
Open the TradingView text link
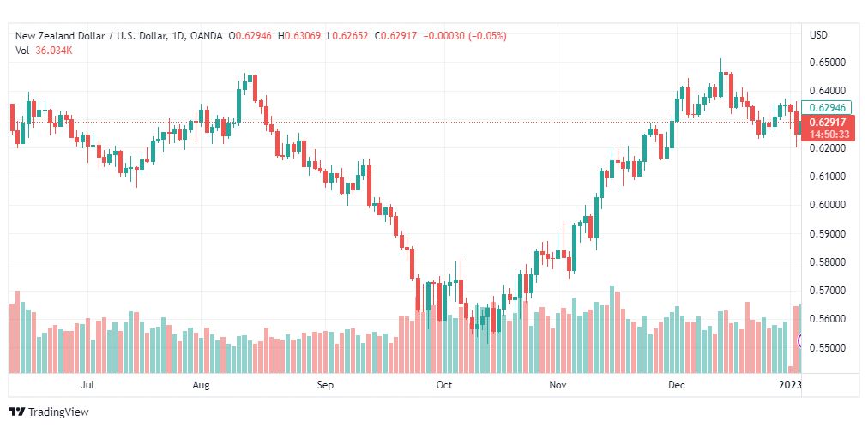pyautogui.click(x=58, y=412)
